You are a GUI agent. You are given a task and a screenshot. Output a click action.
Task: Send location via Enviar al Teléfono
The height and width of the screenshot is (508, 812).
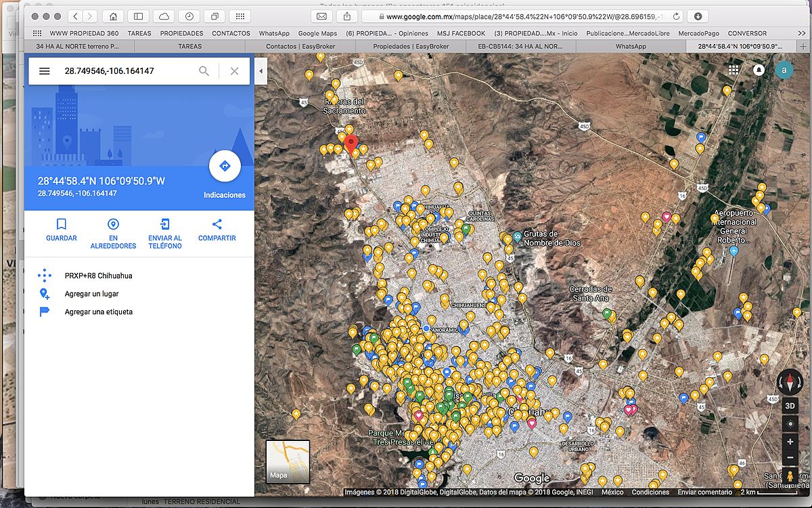click(165, 230)
